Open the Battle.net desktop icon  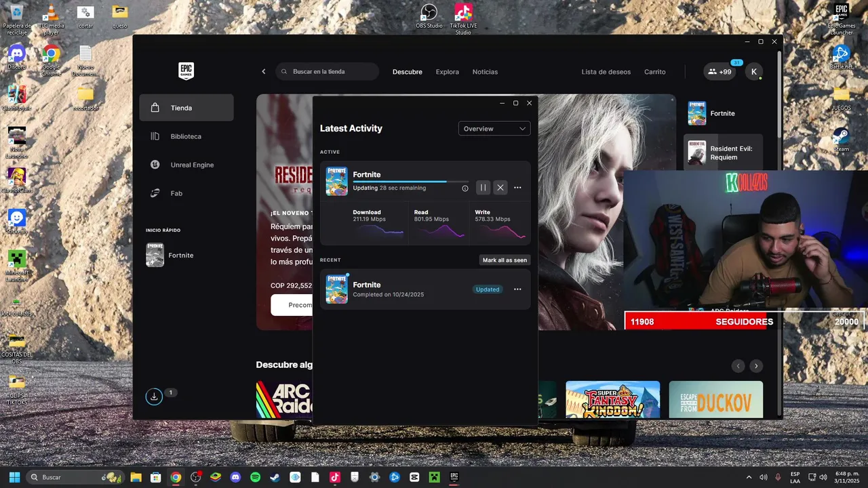point(842,58)
